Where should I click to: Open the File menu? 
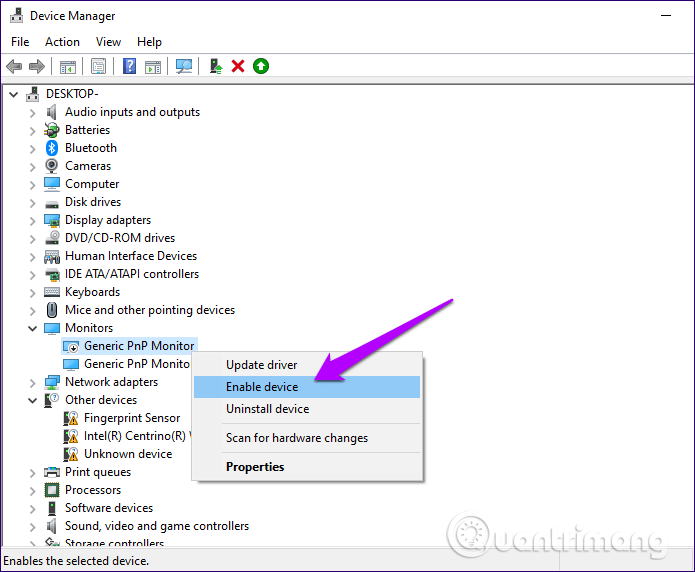coord(20,42)
